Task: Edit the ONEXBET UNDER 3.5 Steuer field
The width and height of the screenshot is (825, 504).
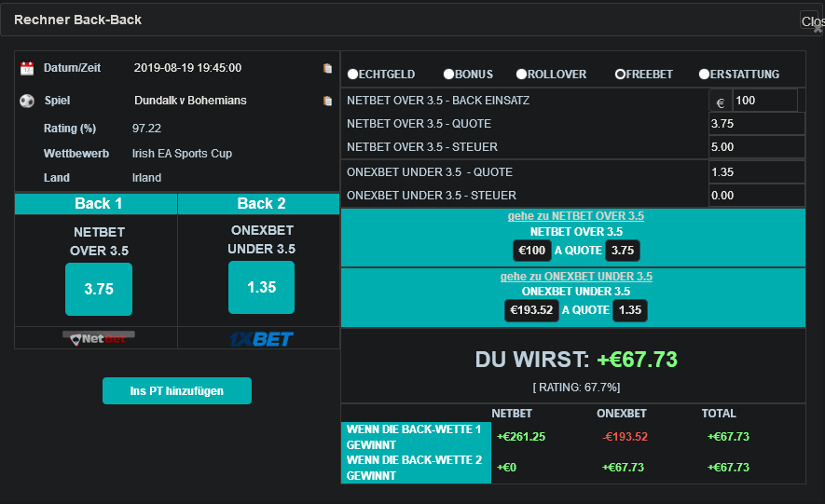Action: (757, 196)
